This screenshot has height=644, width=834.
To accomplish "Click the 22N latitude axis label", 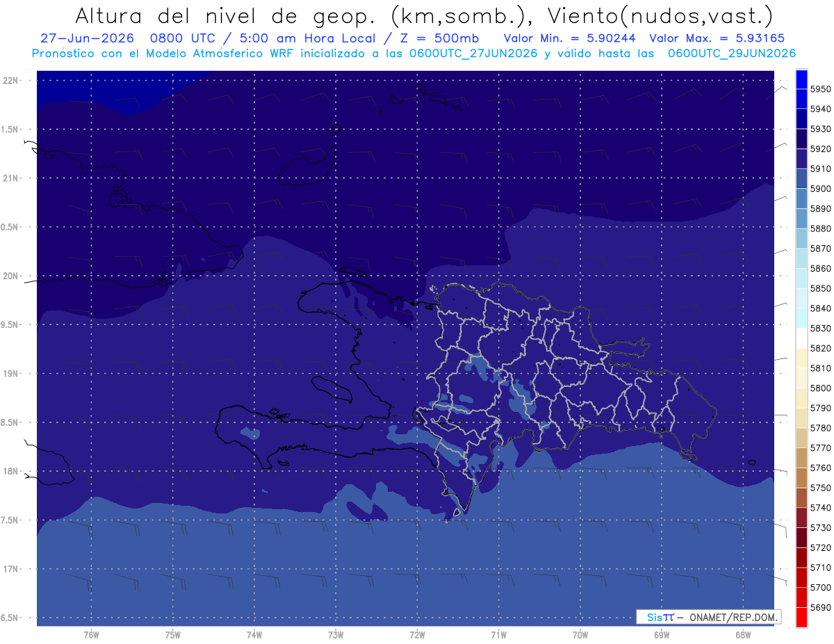I will point(12,81).
